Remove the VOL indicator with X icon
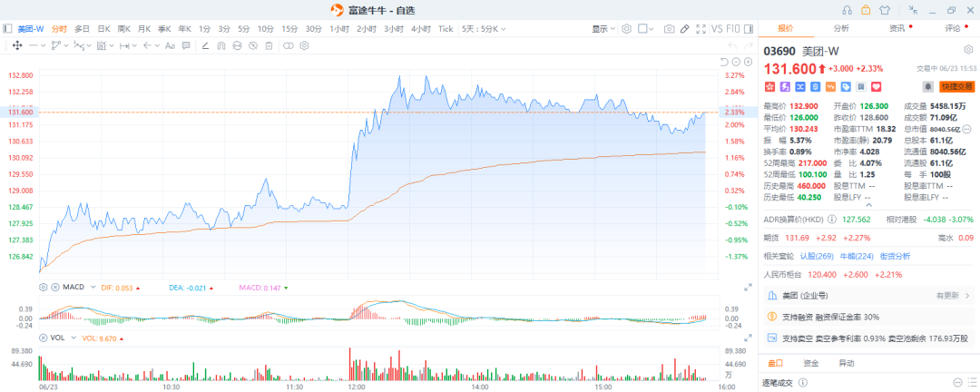 pos(44,338)
